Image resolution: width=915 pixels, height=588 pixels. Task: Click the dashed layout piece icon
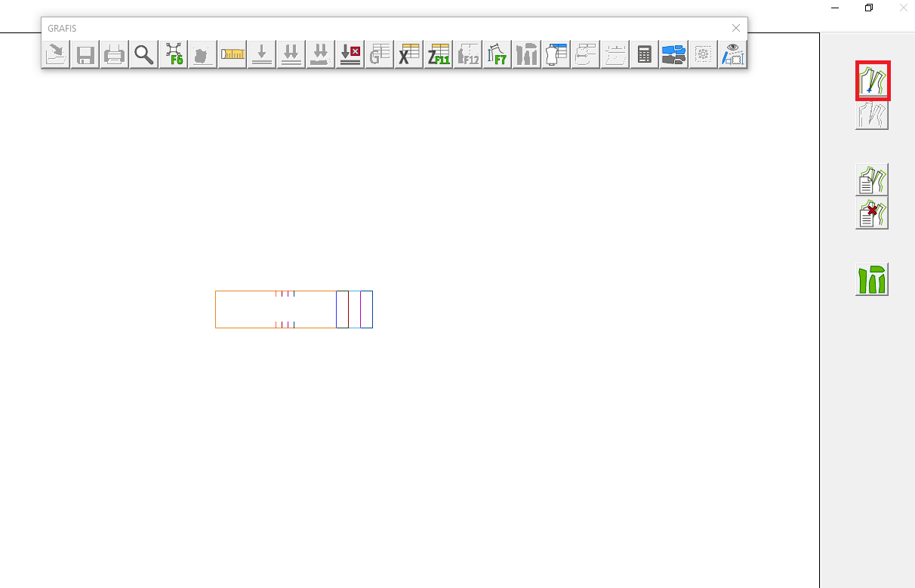pos(615,54)
